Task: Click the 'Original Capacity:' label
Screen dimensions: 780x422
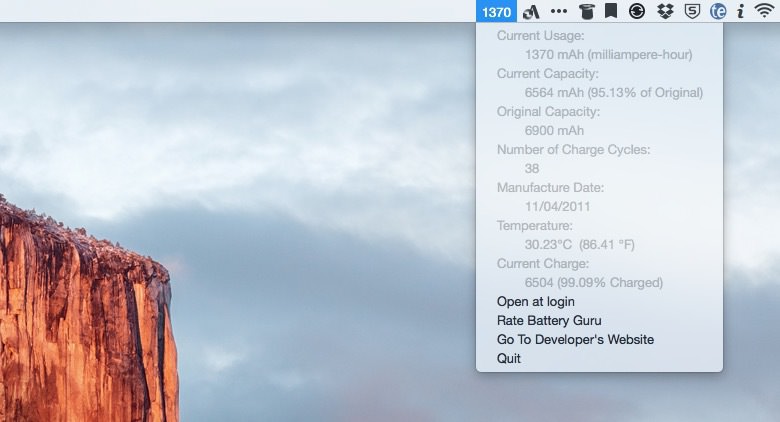Action: pyautogui.click(x=548, y=111)
